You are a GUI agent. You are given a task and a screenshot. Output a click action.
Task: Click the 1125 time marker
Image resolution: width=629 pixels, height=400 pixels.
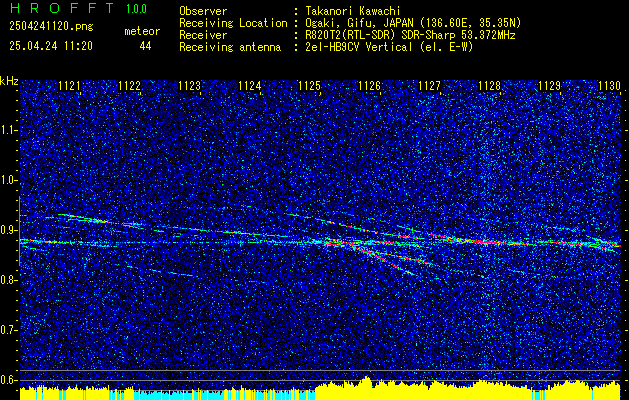309,85
